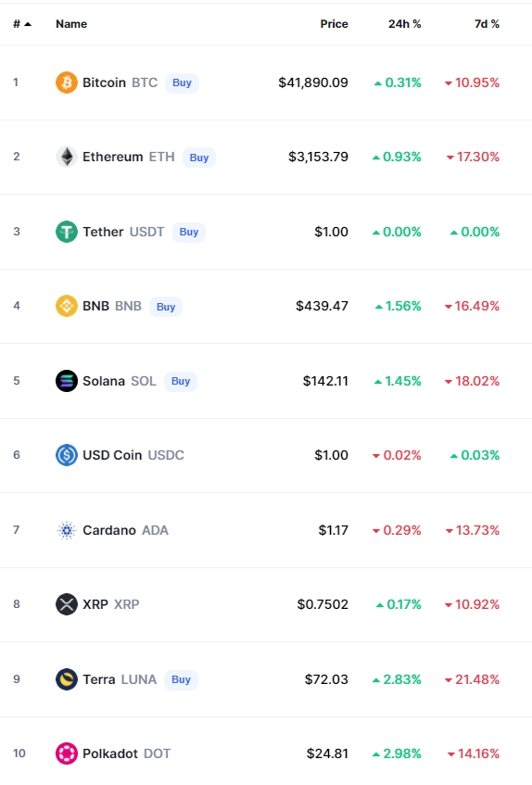The width and height of the screenshot is (532, 785).
Task: Sort the table by Price column
Action: tap(334, 24)
